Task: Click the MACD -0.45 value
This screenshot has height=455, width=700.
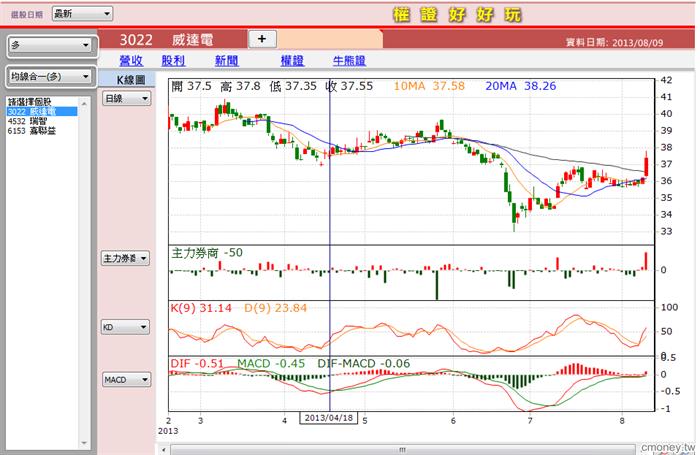Action: pos(271,363)
